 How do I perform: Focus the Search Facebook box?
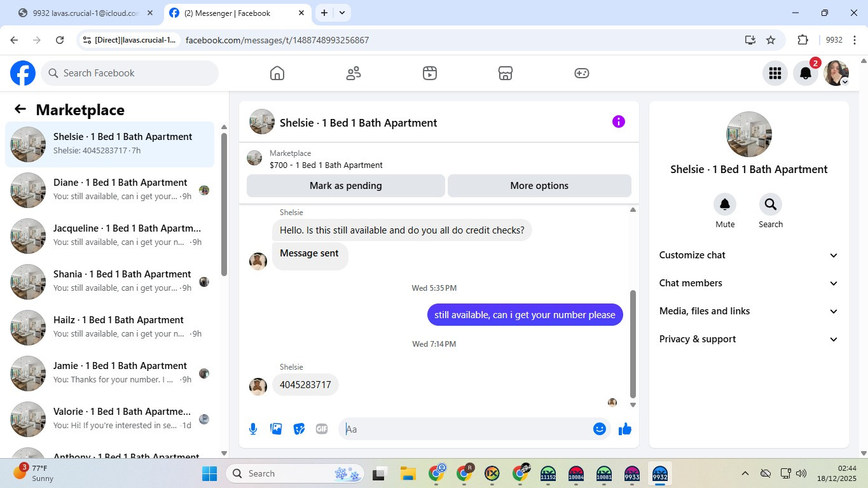tap(130, 73)
